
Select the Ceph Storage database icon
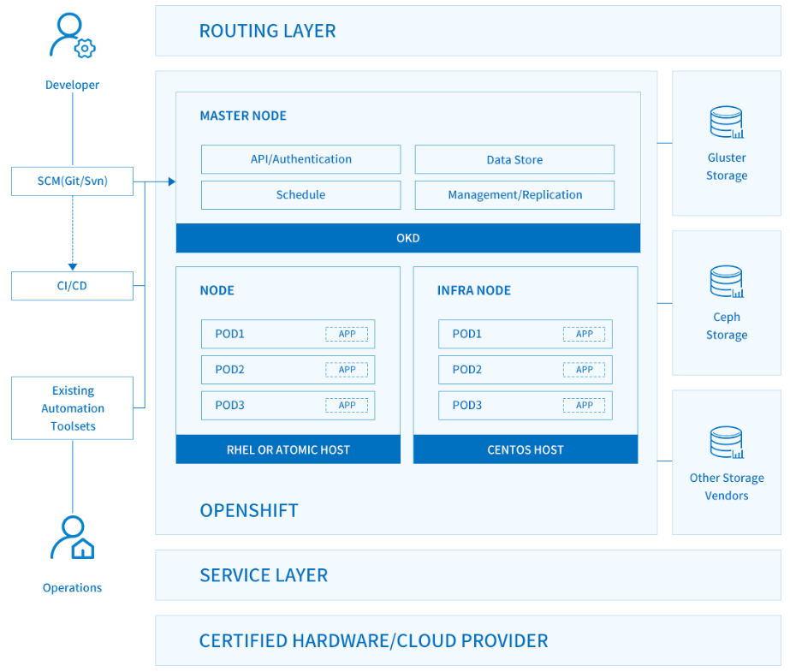click(727, 281)
